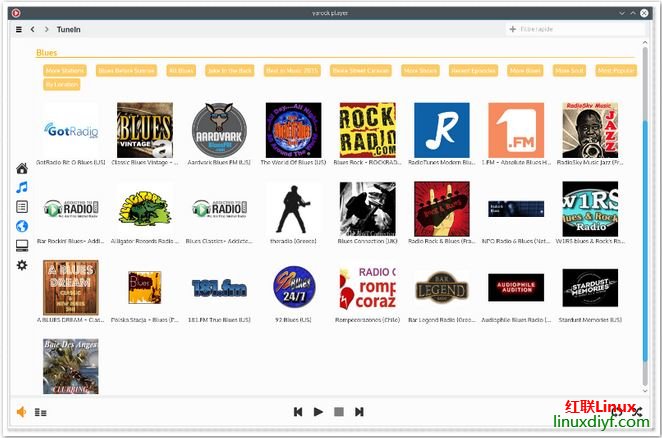The width and height of the screenshot is (662, 438).
Task: Play the 1.FM Absolute Blues station
Action: (x=516, y=130)
